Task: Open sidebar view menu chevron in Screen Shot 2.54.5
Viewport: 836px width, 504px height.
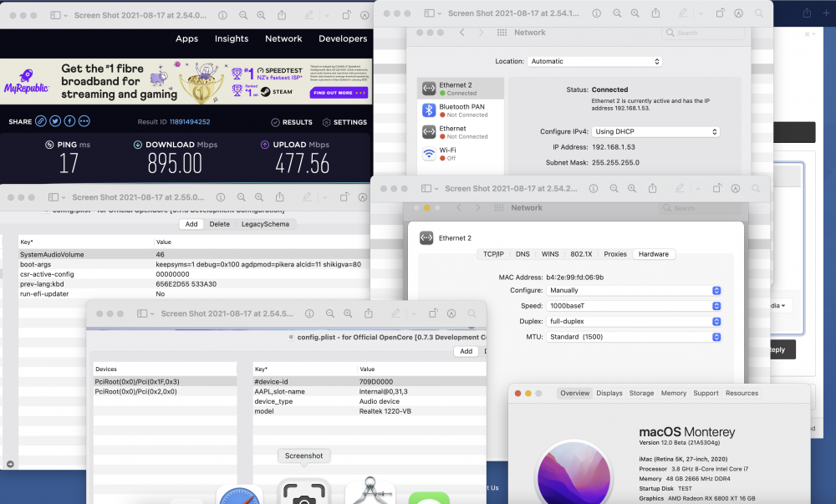Action: (x=152, y=314)
